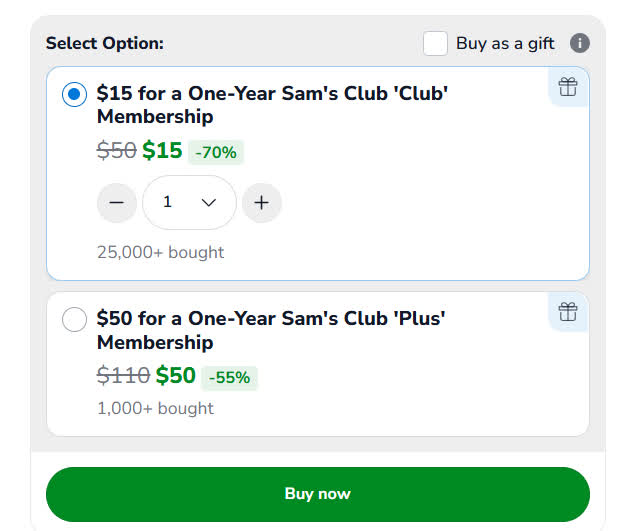Screen dimensions: 625x531
Task: Click the 1,000+ bought text
Action: (x=155, y=408)
